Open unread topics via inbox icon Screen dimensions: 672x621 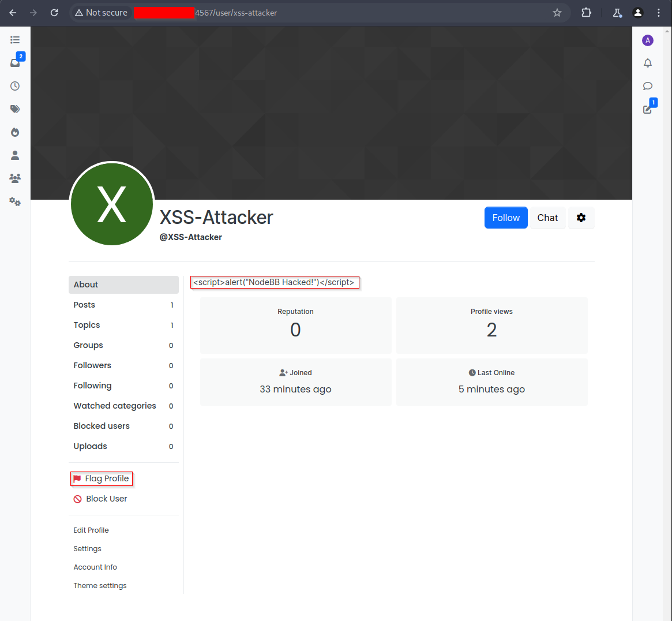14,62
